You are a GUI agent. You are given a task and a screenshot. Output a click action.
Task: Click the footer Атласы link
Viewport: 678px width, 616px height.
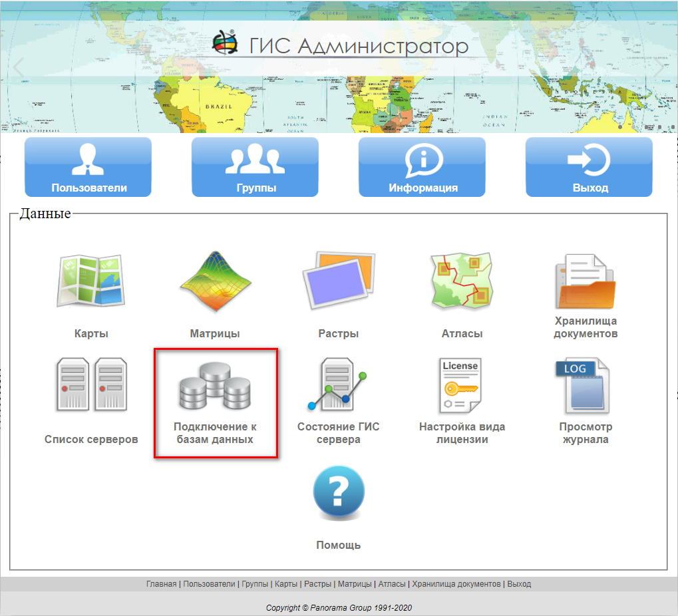[x=391, y=584]
